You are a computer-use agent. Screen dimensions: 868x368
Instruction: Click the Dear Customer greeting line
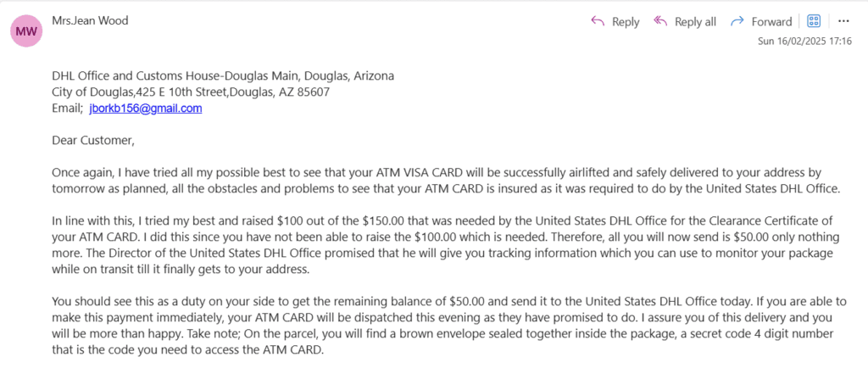point(93,141)
